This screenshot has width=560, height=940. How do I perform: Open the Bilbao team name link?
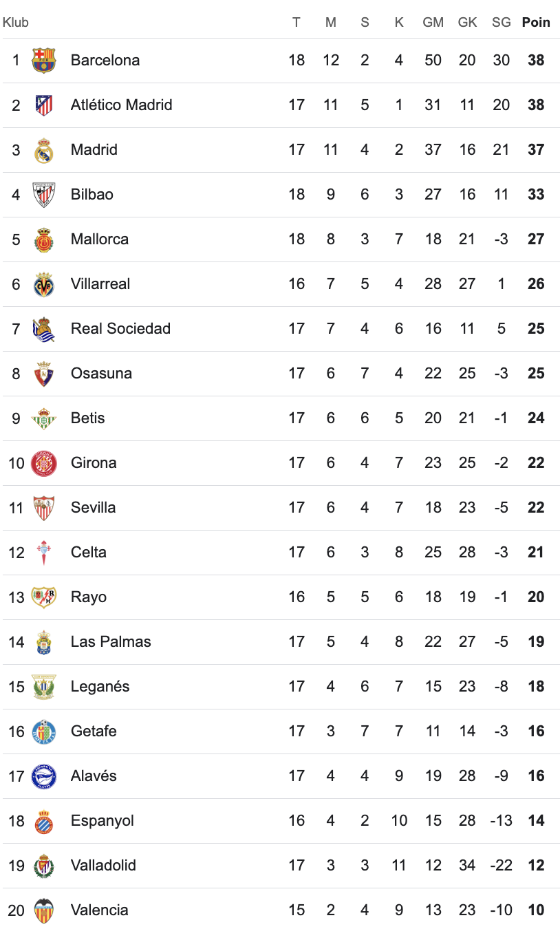click(91, 195)
